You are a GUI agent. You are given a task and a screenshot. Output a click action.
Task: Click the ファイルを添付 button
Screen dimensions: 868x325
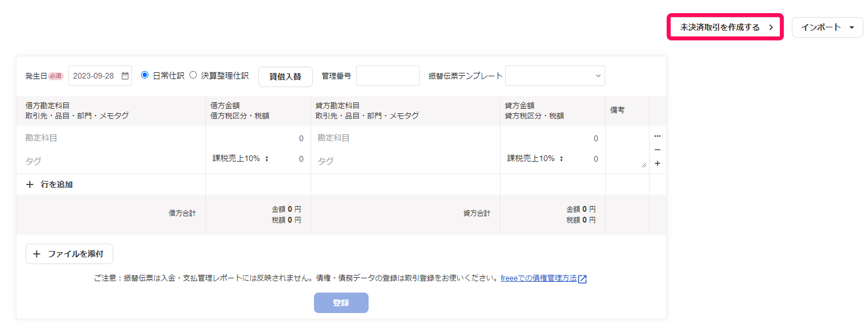pos(69,254)
